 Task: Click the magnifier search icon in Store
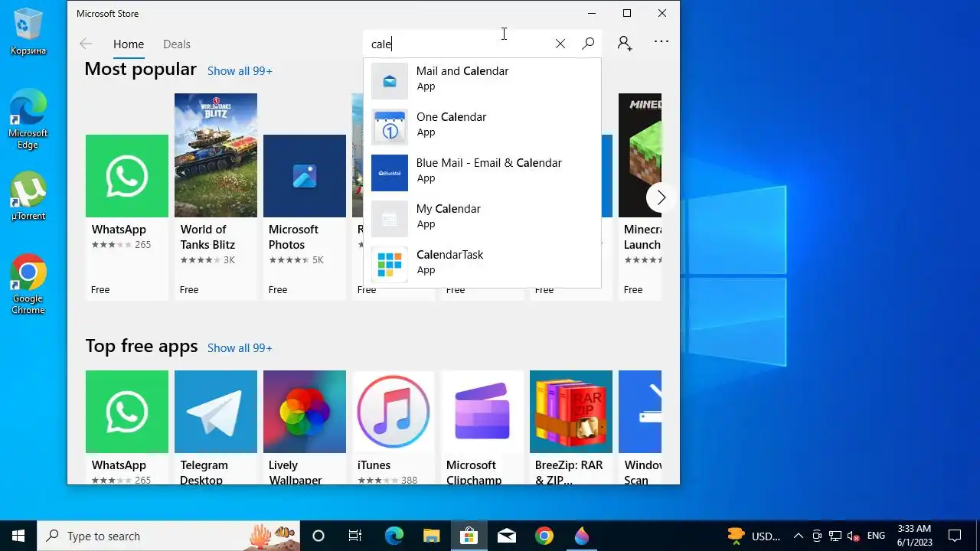click(588, 44)
